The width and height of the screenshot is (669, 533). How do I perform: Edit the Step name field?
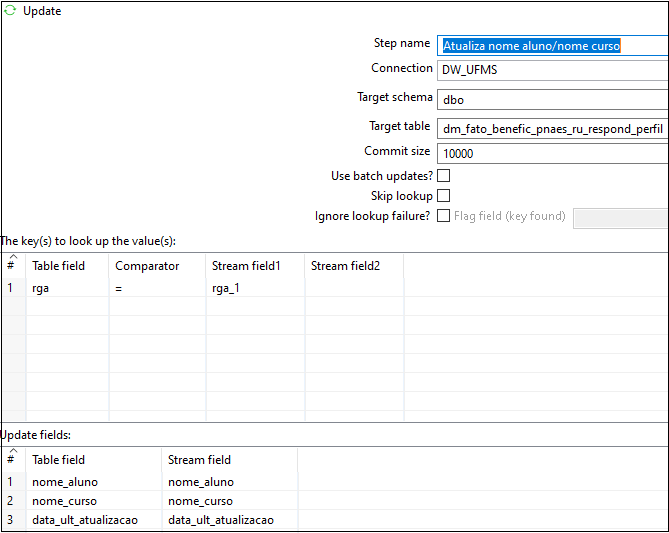click(x=553, y=46)
